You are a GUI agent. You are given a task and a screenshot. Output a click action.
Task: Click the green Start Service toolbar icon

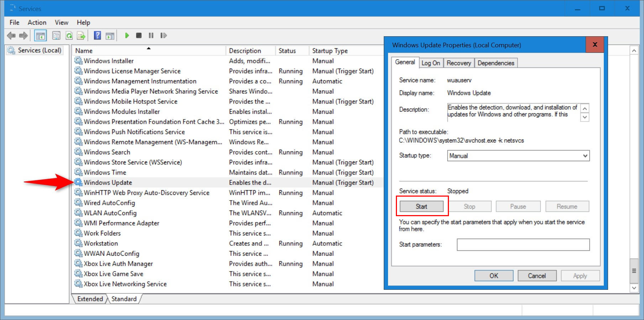point(127,36)
